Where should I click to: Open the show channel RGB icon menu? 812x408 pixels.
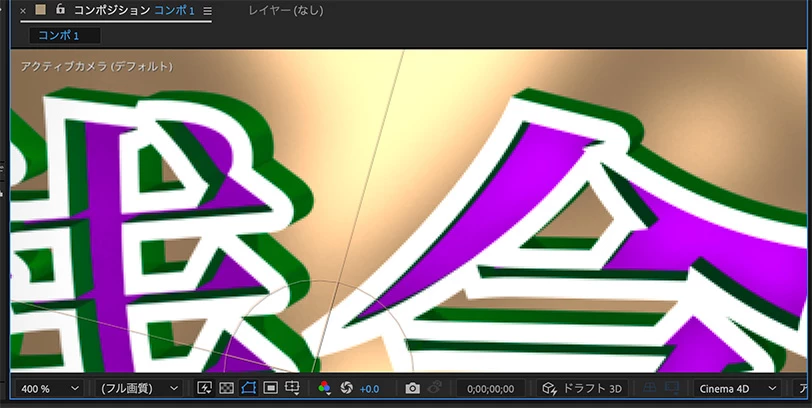(325, 388)
